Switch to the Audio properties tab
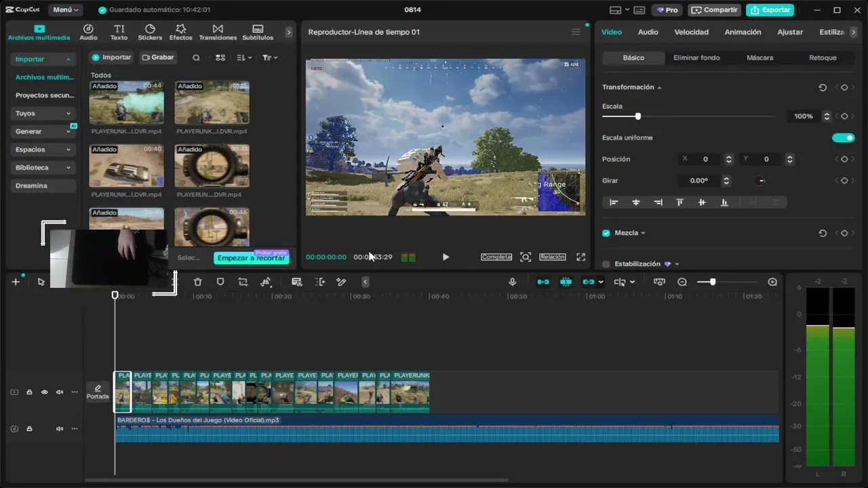 tap(648, 32)
